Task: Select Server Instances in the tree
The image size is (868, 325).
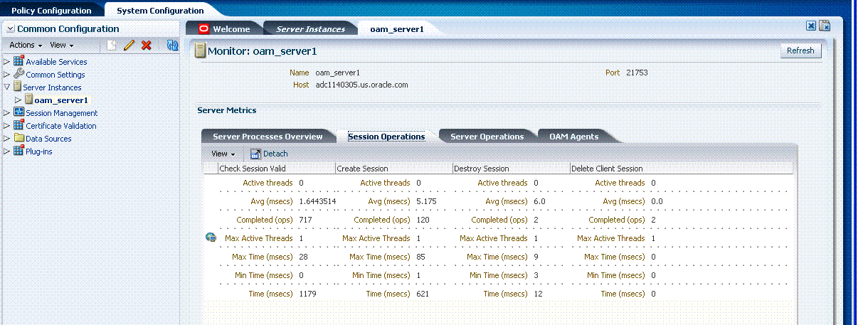Action: [52, 87]
